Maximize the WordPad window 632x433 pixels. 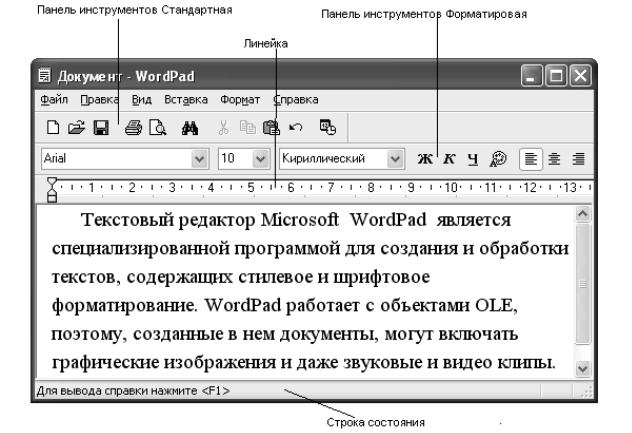click(556, 75)
